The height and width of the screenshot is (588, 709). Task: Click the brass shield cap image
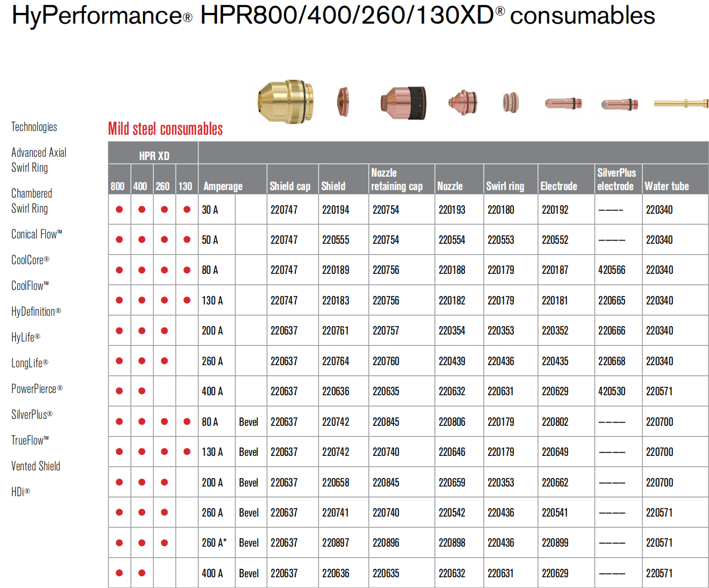286,102
